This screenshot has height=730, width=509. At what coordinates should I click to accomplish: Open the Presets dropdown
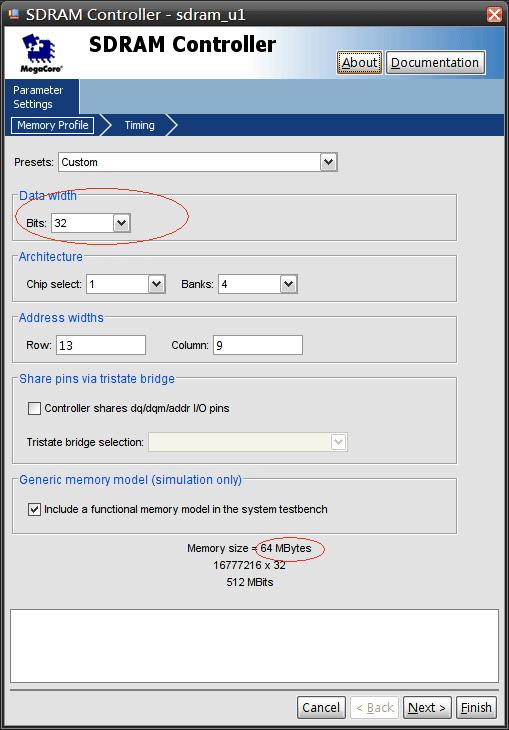pyautogui.click(x=328, y=162)
